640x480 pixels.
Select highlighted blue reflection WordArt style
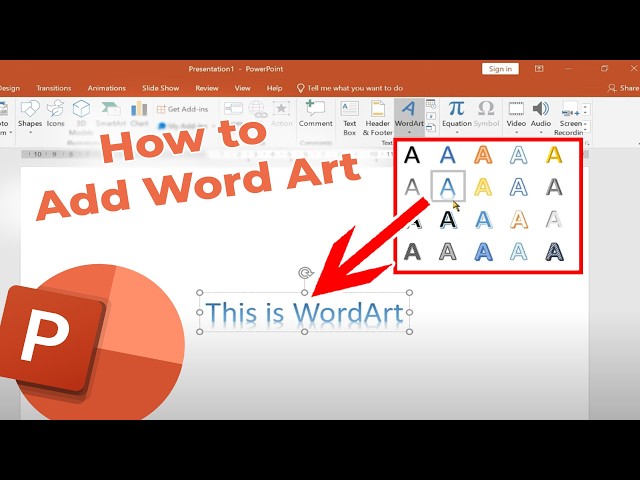coord(448,186)
